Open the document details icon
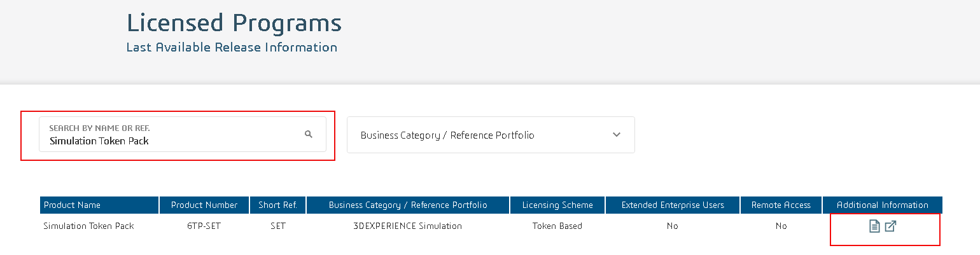The width and height of the screenshot is (980, 255). pos(874,226)
